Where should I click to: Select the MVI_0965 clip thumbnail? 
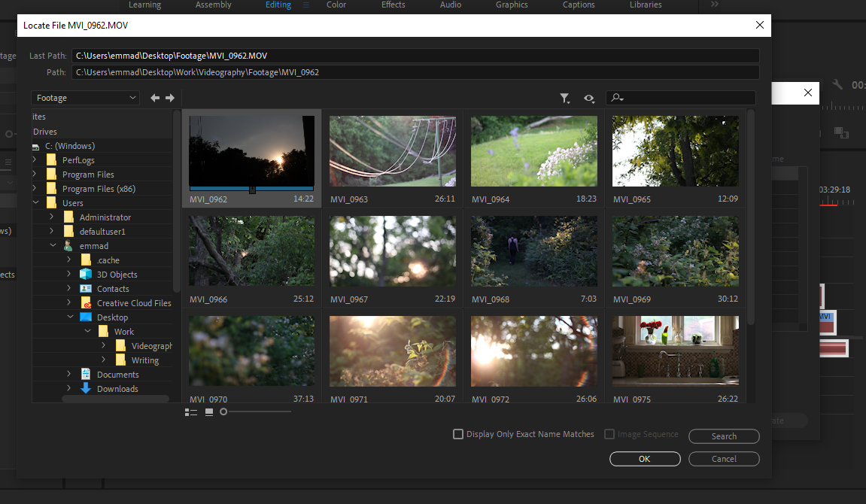[676, 151]
